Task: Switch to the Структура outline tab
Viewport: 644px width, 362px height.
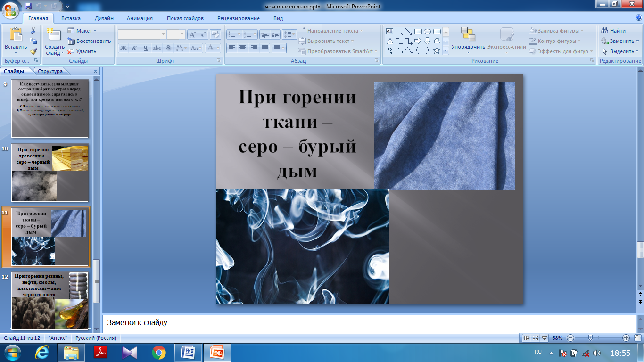Action: (x=50, y=72)
